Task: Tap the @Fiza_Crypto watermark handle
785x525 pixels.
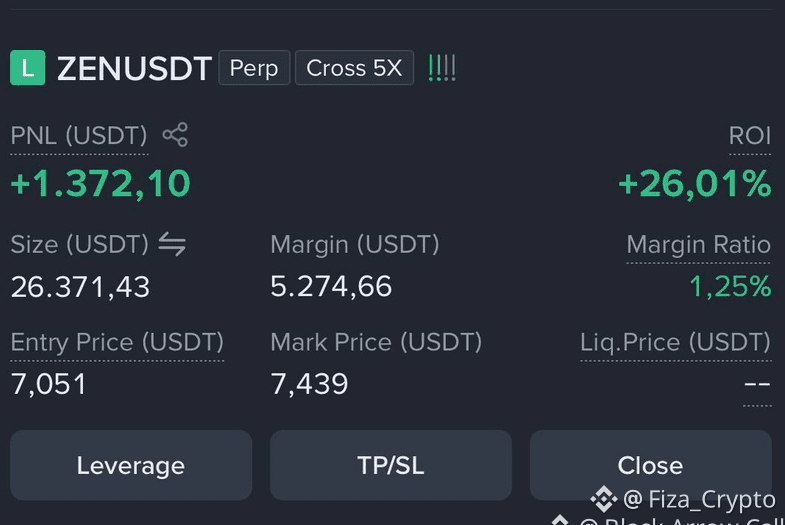Action: coord(699,499)
